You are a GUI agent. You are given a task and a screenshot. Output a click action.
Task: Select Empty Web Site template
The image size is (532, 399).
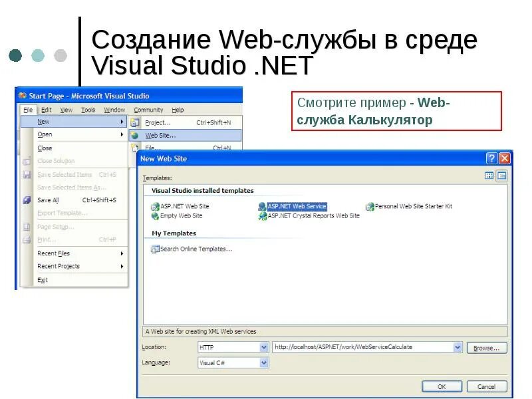tap(181, 215)
